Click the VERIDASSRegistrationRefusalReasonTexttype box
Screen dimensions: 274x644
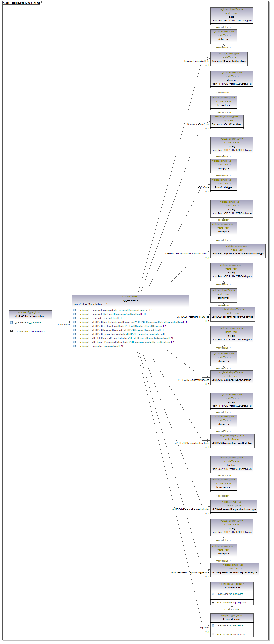click(x=238, y=254)
